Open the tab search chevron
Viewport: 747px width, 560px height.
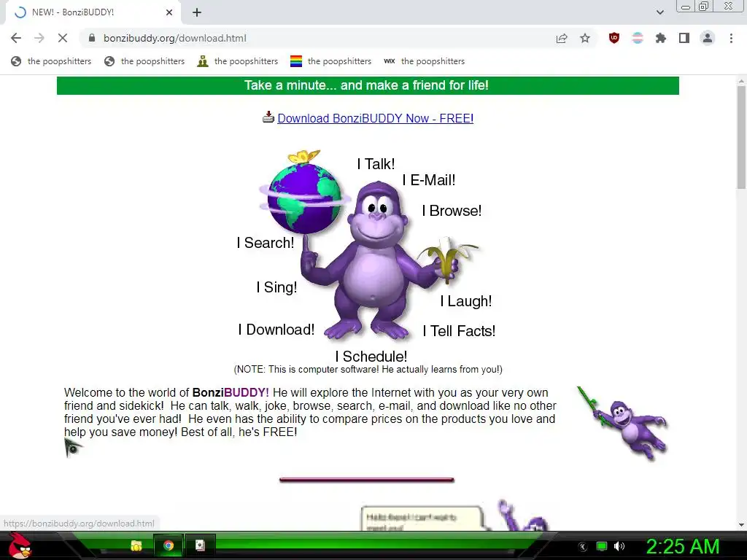point(659,12)
